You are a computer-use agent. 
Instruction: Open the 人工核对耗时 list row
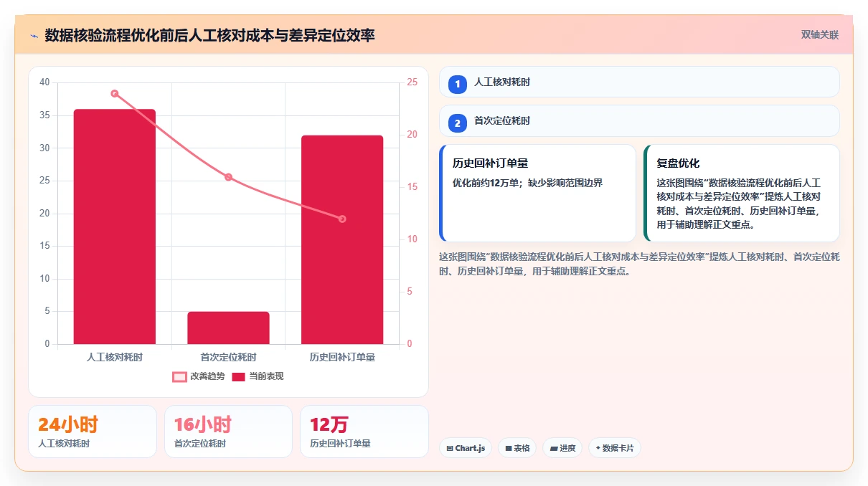pos(639,82)
